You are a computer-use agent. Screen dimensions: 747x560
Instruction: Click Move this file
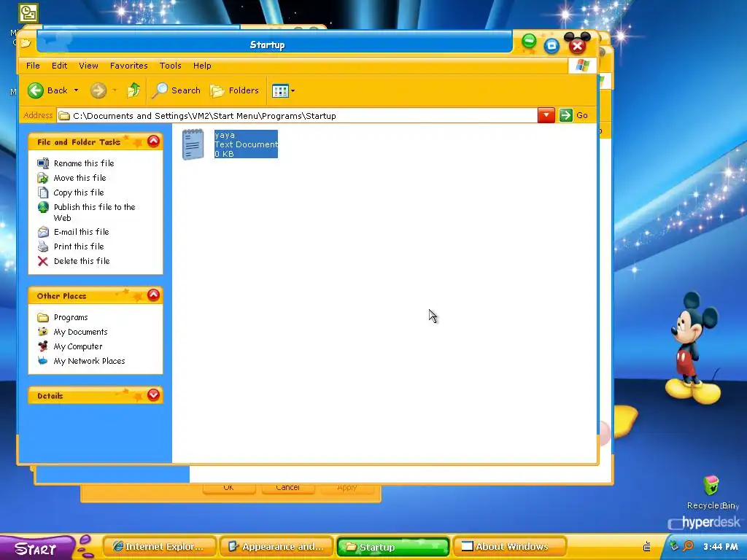pyautogui.click(x=80, y=178)
